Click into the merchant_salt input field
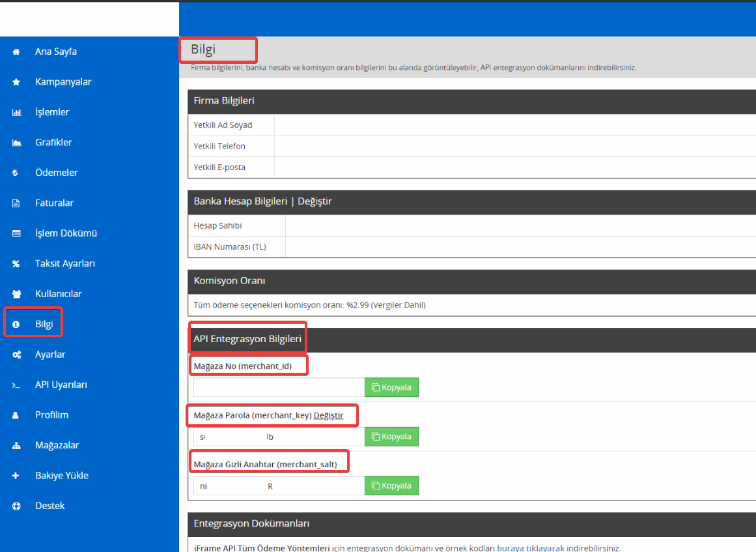The width and height of the screenshot is (756, 552). (x=279, y=486)
